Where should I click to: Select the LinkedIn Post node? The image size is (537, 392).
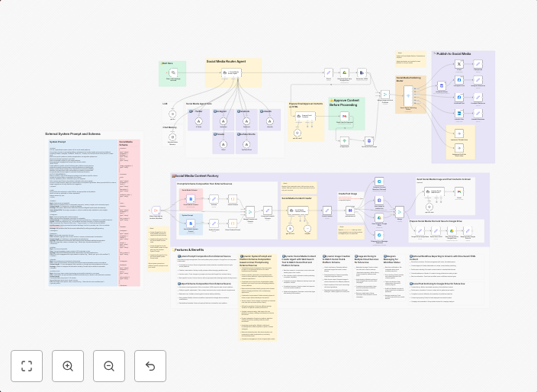tap(459, 114)
